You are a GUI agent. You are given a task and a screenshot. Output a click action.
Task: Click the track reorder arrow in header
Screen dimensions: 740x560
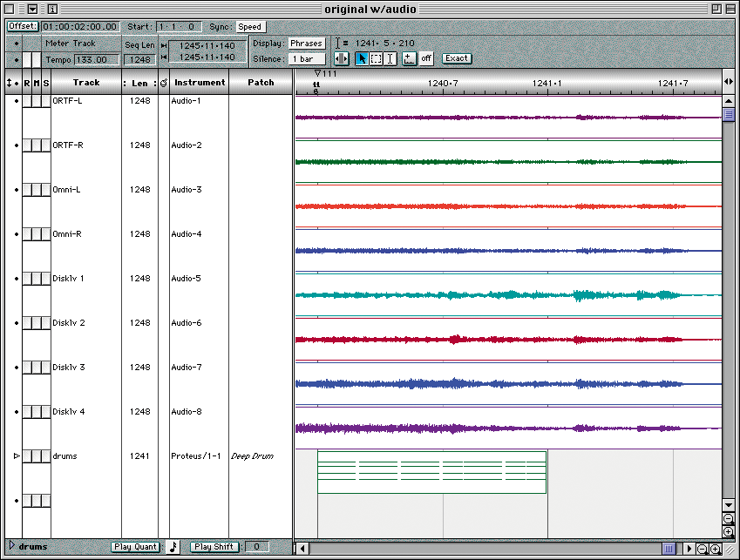click(x=9, y=83)
